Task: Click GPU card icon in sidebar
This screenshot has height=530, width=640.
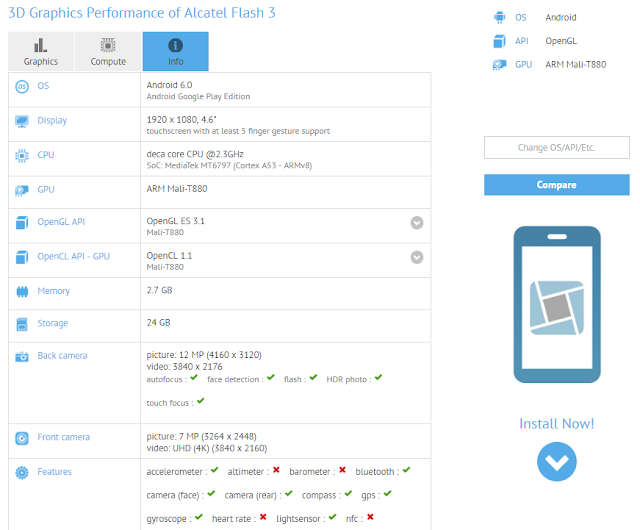Action: click(500, 65)
